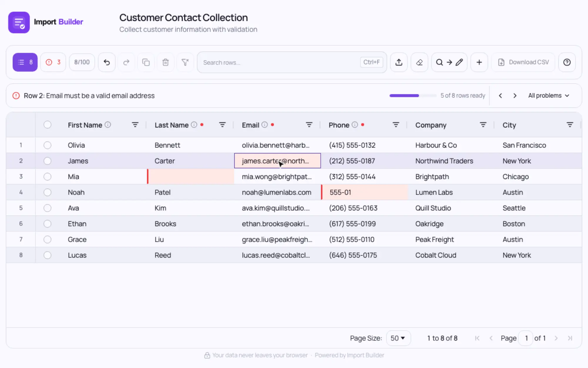This screenshot has height=368, width=588.
Task: Click the First Name info icon
Action: [x=108, y=125]
